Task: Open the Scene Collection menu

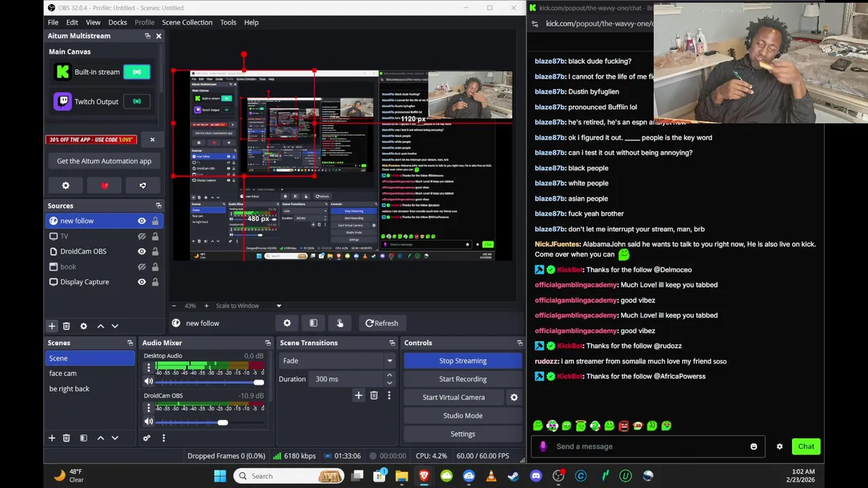Action: click(x=187, y=22)
